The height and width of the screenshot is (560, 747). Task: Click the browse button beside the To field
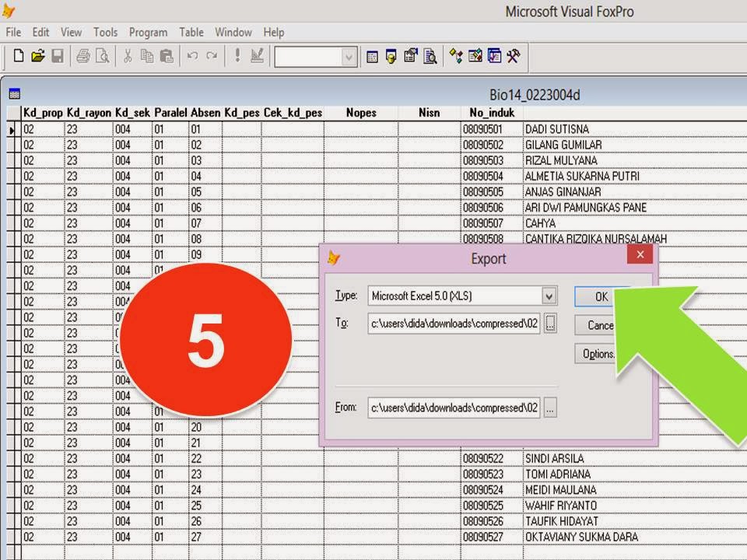pos(550,324)
